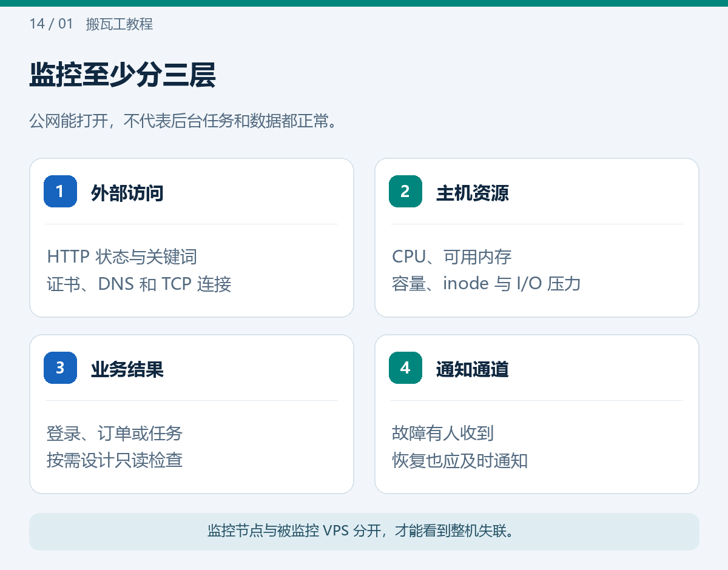Click the page number 14 / 01
Image resolution: width=728 pixels, height=570 pixels.
51,24
